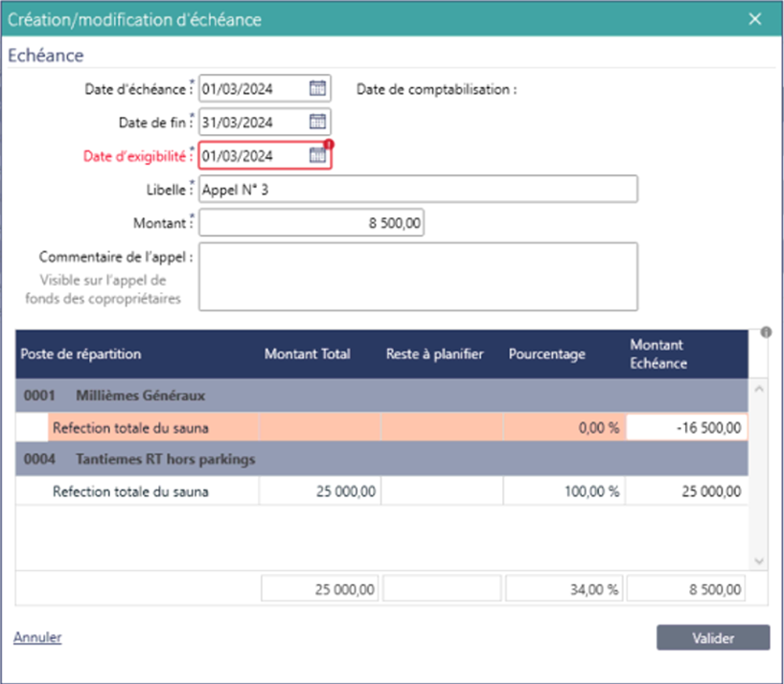Click the Echéance section heading
The image size is (784, 684).
click(x=45, y=55)
